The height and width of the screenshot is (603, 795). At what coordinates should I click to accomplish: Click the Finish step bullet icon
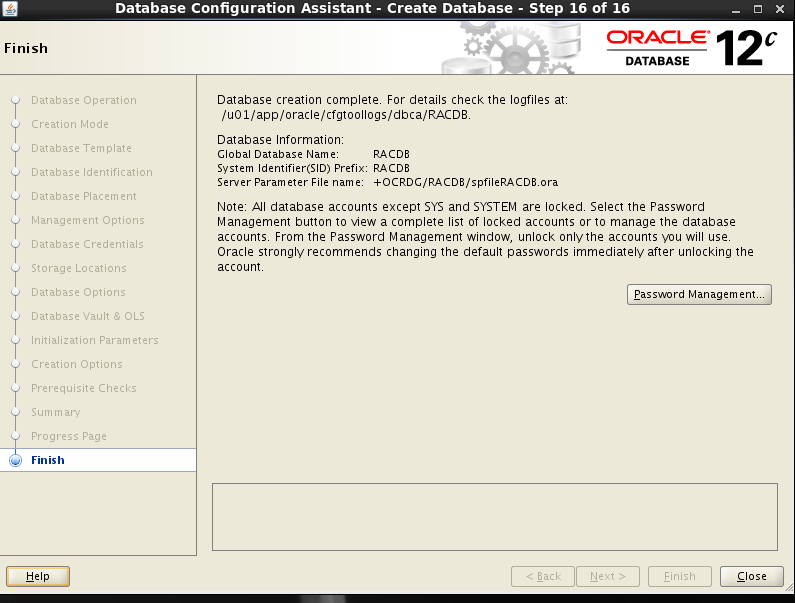pos(16,460)
